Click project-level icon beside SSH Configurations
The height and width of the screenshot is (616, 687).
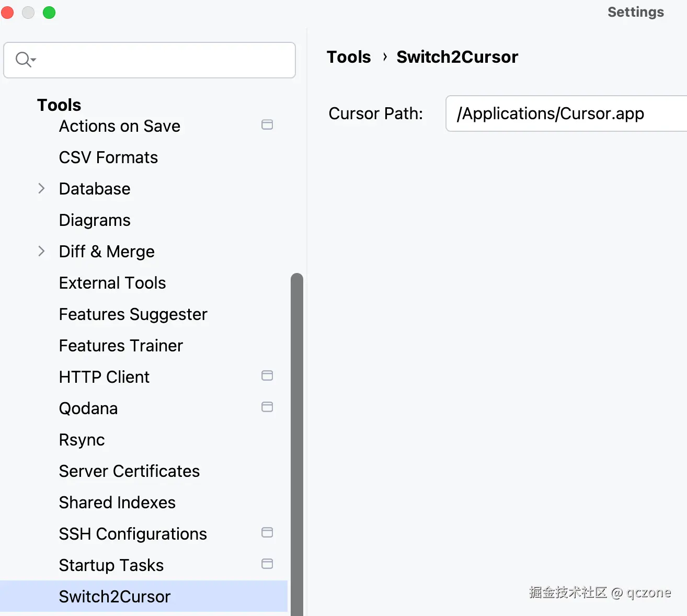267,533
